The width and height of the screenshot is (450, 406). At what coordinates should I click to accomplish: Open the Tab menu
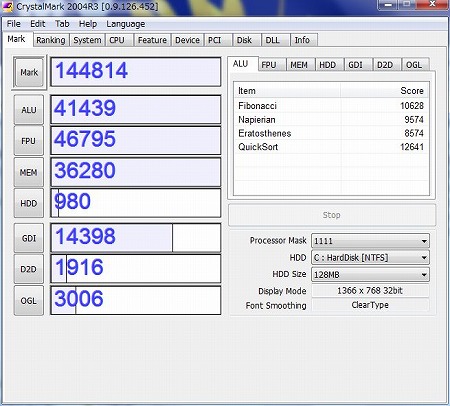click(62, 24)
